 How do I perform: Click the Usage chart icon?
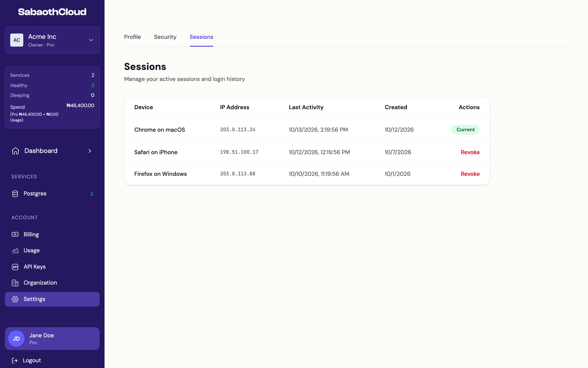coord(15,251)
